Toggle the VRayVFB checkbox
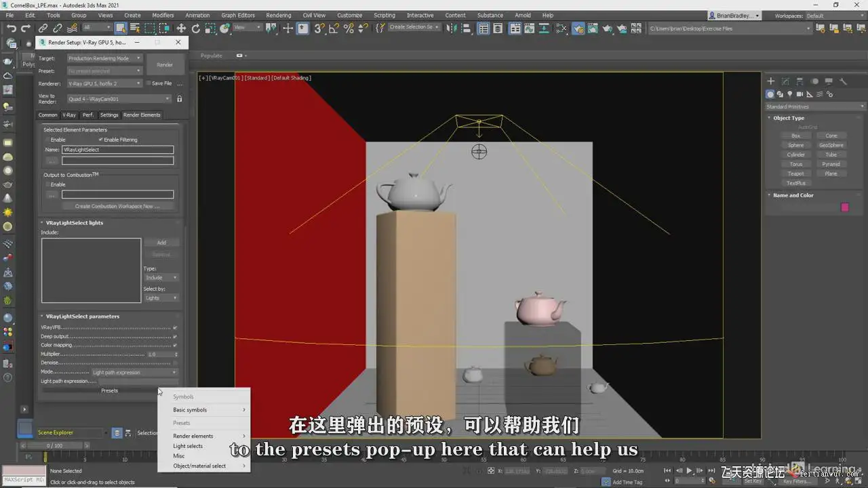868x488 pixels. click(175, 327)
